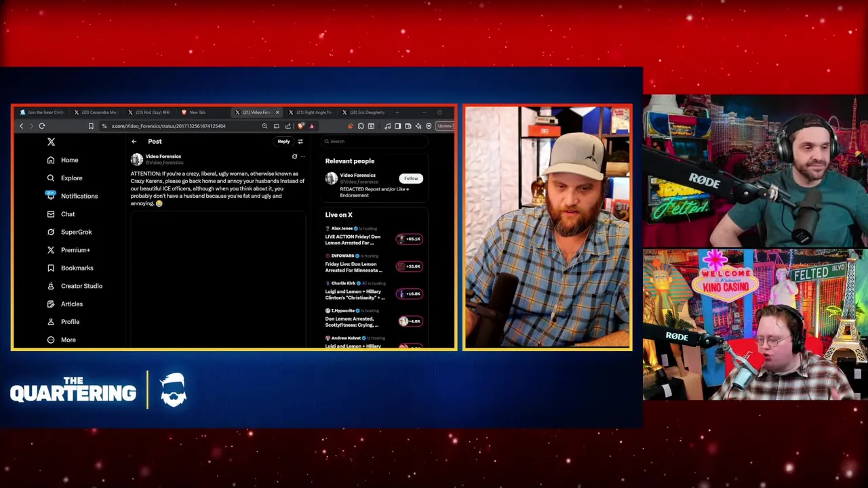The height and width of the screenshot is (488, 868).
Task: Close the (21) Video Forensics tab
Action: [x=277, y=113]
